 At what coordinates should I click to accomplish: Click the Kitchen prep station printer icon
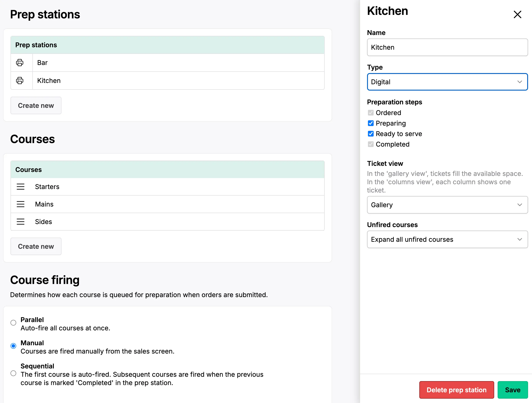[x=19, y=80]
